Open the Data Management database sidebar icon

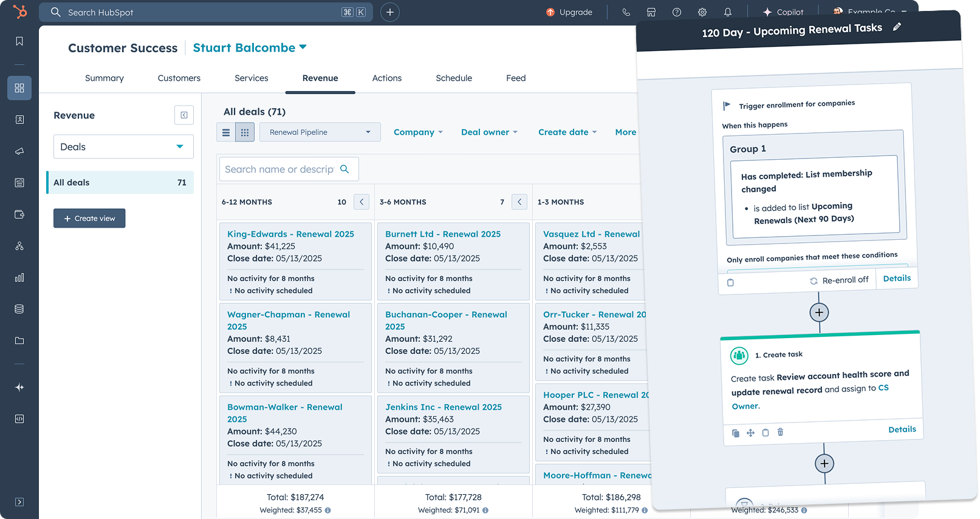[19, 309]
